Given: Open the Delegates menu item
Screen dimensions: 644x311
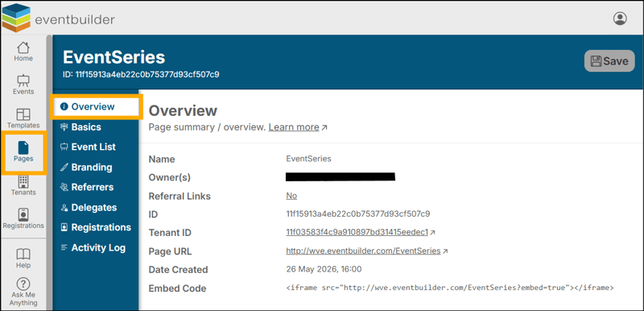Looking at the screenshot, I should [89, 208].
